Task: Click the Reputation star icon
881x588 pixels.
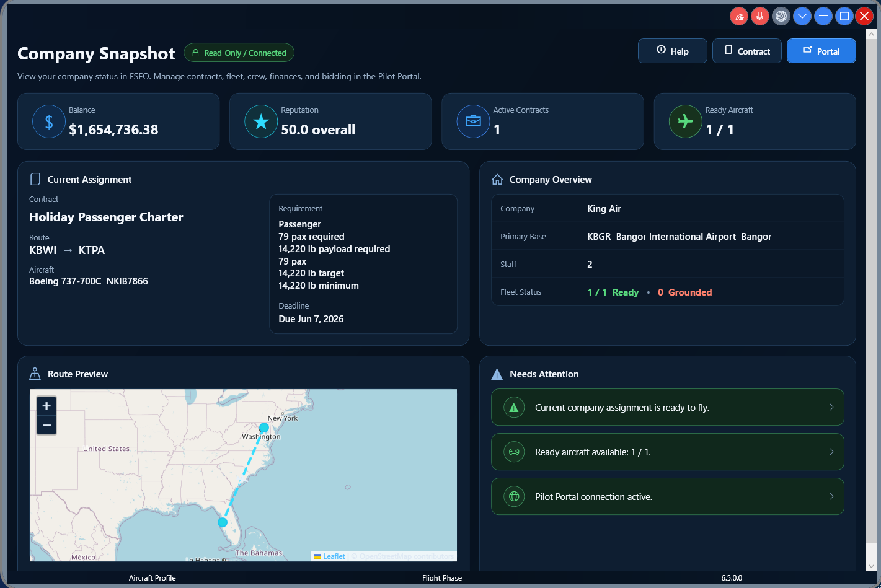Action: 261,121
